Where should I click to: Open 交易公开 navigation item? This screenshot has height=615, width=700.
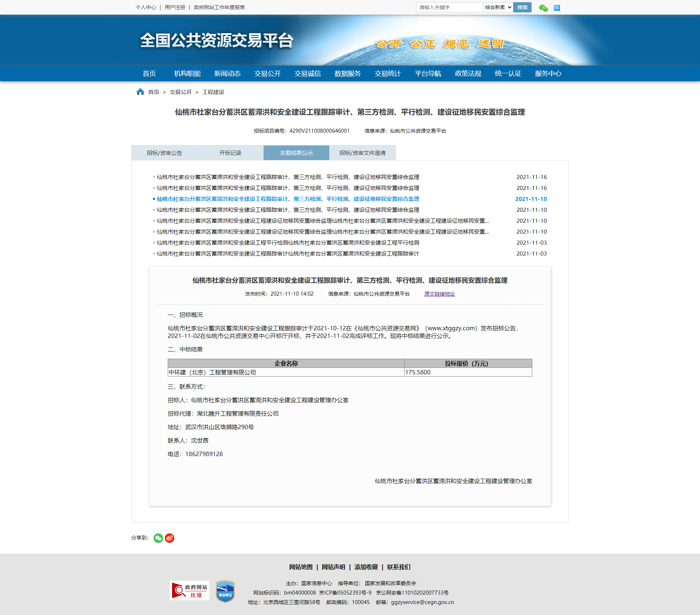pyautogui.click(x=268, y=73)
